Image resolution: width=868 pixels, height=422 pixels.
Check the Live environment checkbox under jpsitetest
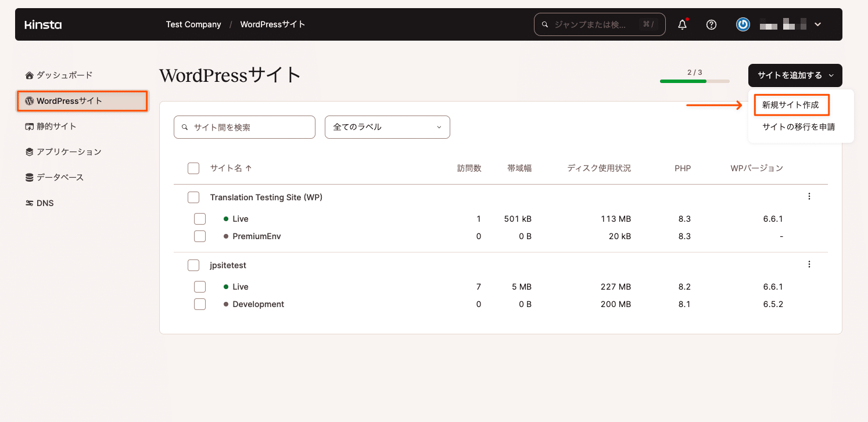point(200,286)
